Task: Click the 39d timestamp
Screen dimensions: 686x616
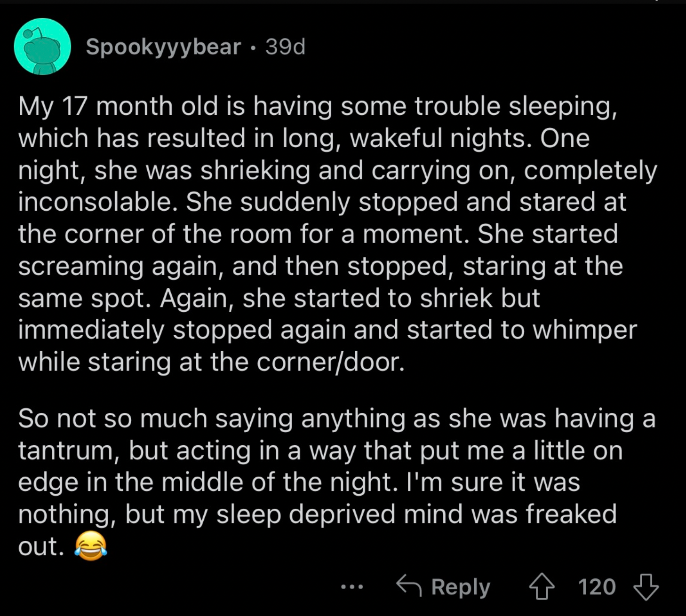Action: click(285, 47)
